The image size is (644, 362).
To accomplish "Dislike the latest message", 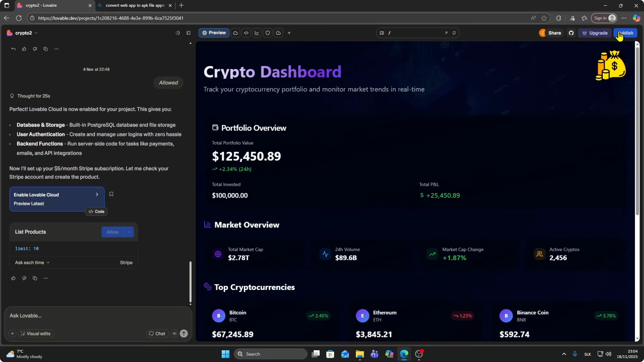I will pos(24,278).
